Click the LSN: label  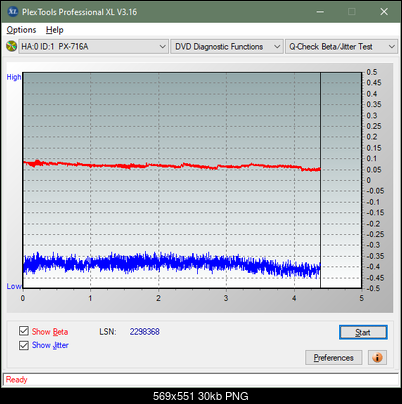pyautogui.click(x=108, y=332)
